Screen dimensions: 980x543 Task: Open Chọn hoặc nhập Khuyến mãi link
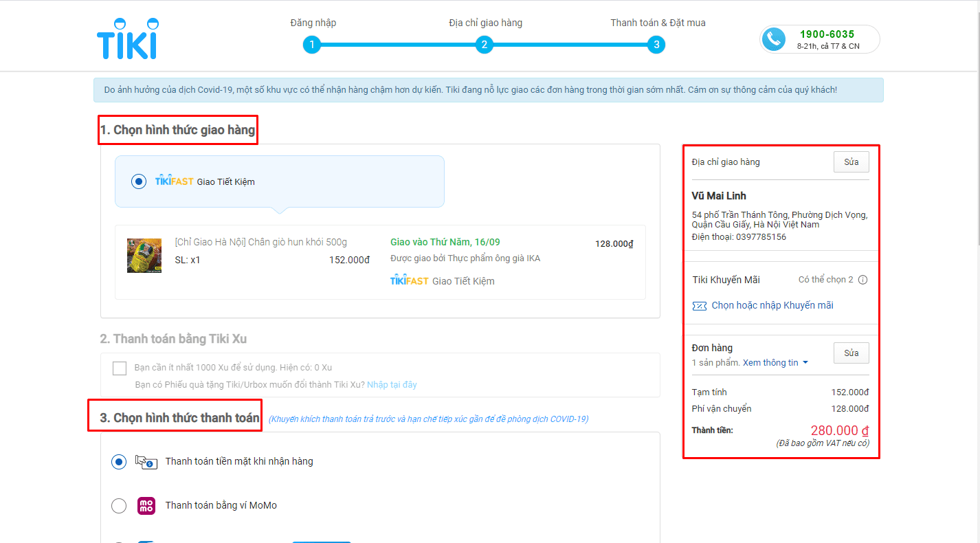(772, 305)
